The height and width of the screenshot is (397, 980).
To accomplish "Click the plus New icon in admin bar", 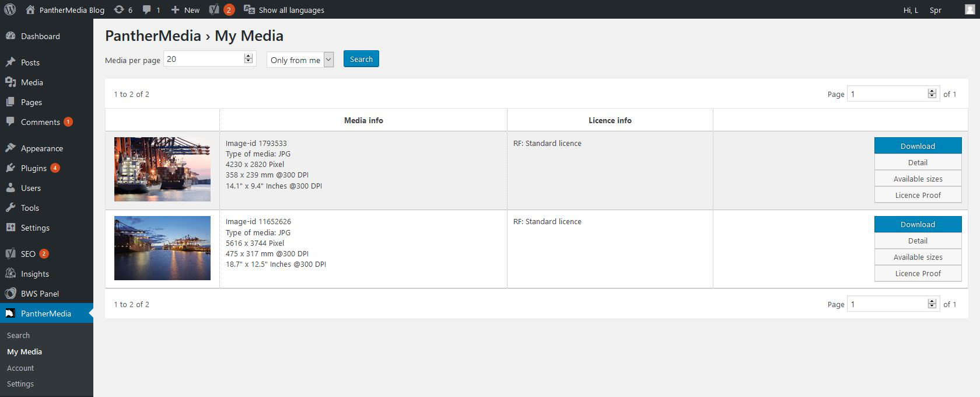I will tap(175, 9).
